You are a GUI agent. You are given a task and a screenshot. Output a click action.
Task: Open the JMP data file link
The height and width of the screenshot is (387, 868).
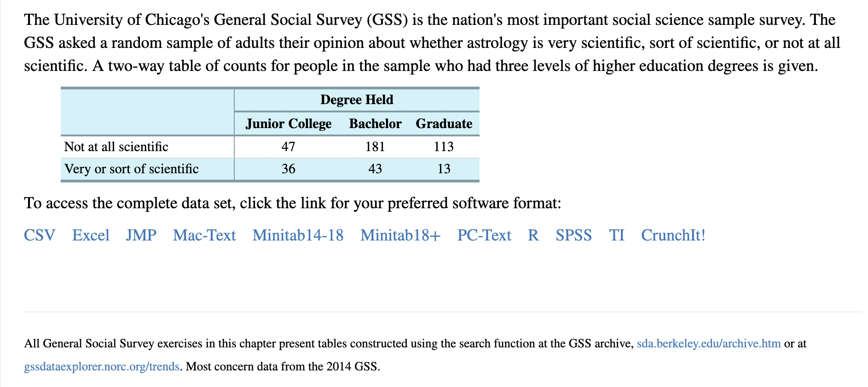click(141, 235)
